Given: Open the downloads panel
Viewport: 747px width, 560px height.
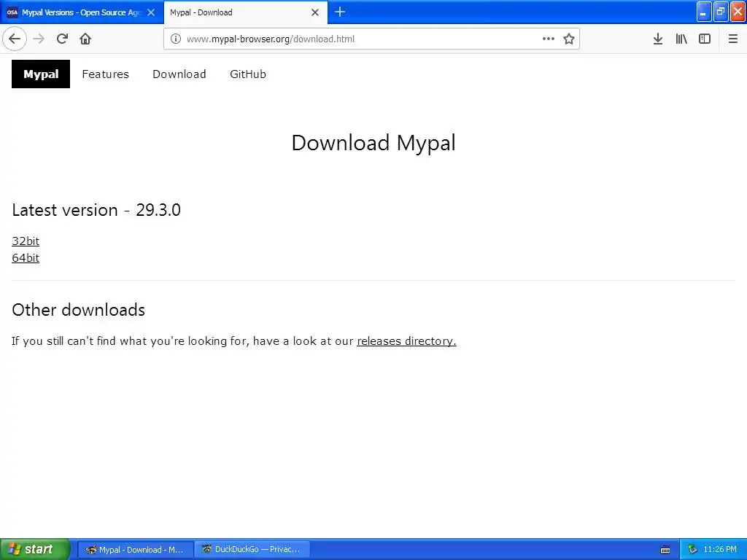Looking at the screenshot, I should coord(658,39).
